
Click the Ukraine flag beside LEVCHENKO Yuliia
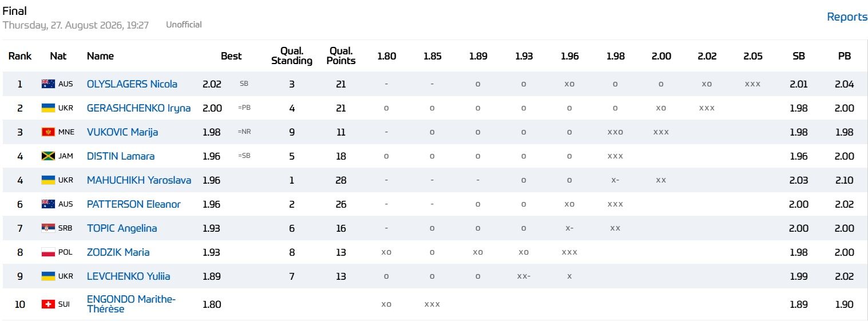[x=48, y=276]
